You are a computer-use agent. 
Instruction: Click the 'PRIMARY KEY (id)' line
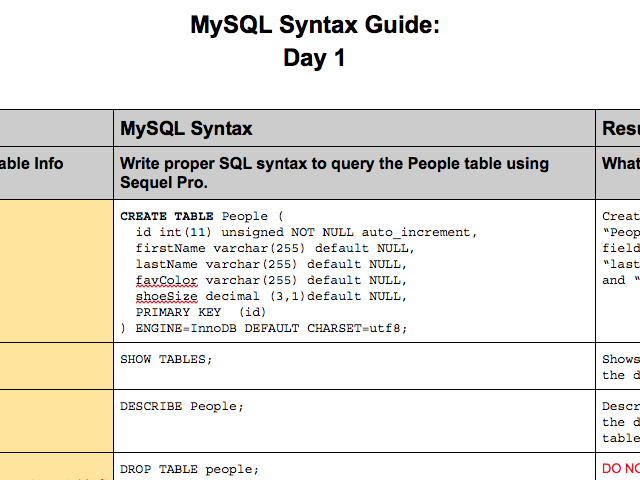click(x=201, y=312)
